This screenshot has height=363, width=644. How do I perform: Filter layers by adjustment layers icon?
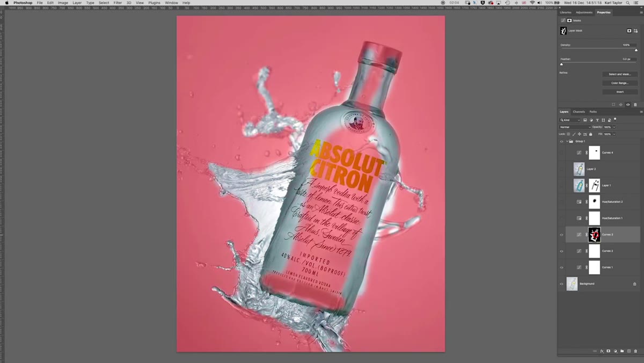coord(591,120)
